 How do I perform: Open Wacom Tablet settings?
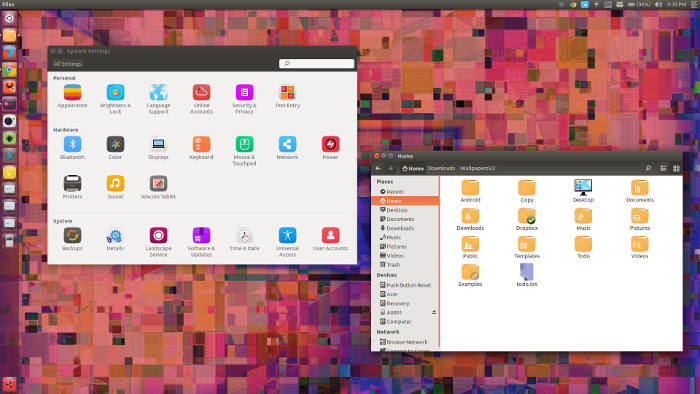(158, 187)
